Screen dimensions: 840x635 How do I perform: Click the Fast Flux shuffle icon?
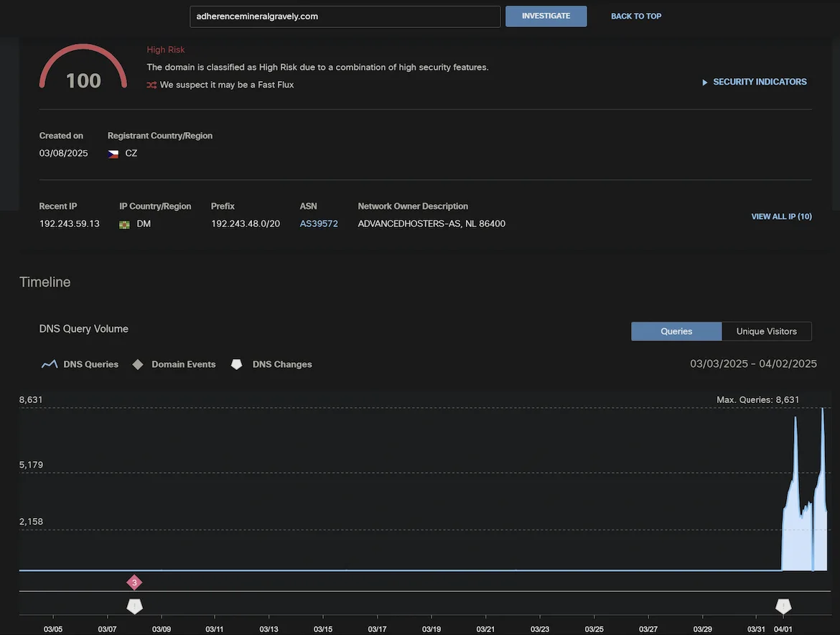coord(151,85)
